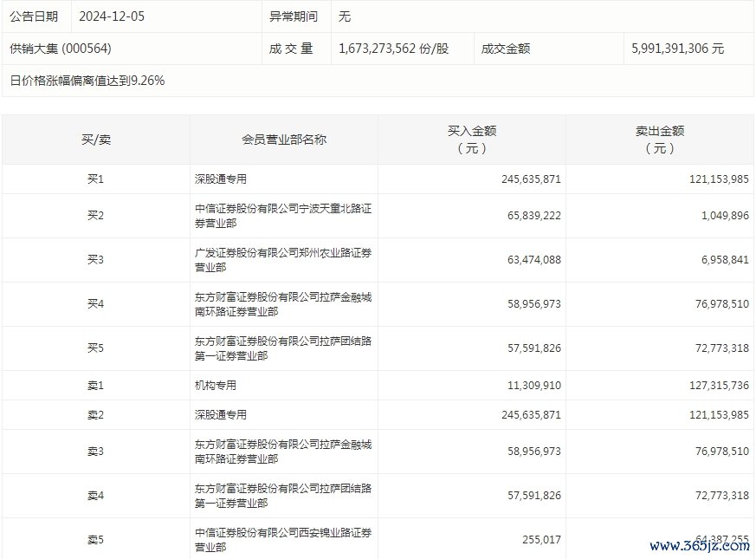Viewport: 756px width, 559px height.
Task: Select sell amount 6,958,841
Action: [x=725, y=260]
